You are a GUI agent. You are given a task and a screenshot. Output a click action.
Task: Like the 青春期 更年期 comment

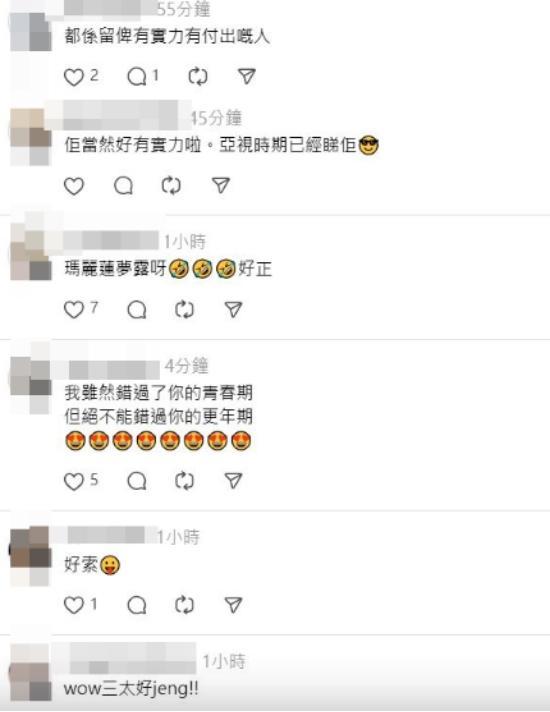click(74, 481)
